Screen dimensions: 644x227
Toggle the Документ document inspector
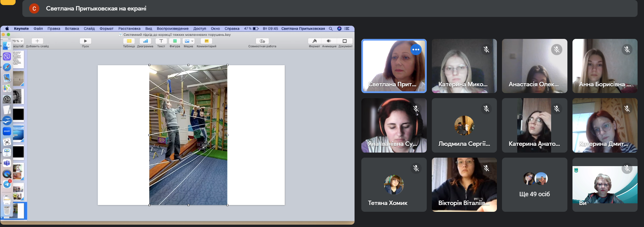point(345,41)
